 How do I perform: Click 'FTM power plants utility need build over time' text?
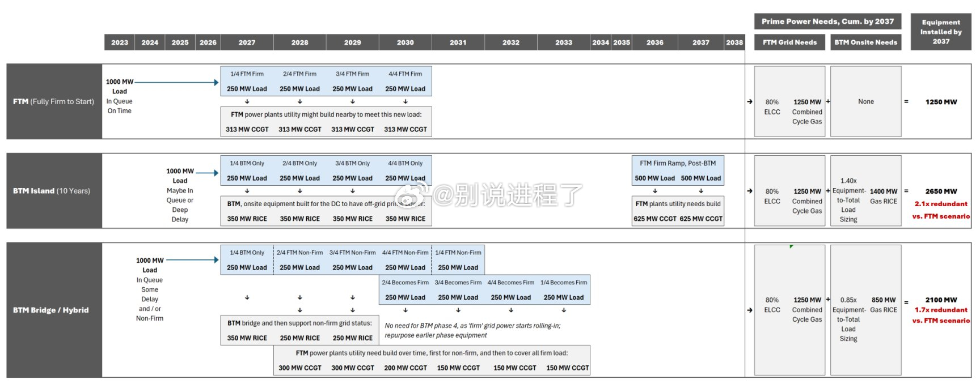[432, 353]
